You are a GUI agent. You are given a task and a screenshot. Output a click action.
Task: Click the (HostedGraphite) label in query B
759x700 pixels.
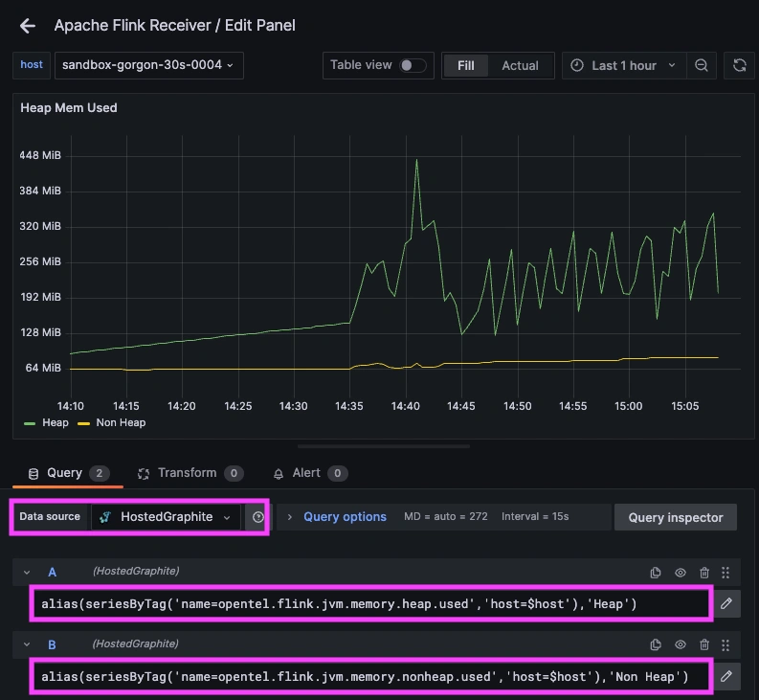[136, 644]
